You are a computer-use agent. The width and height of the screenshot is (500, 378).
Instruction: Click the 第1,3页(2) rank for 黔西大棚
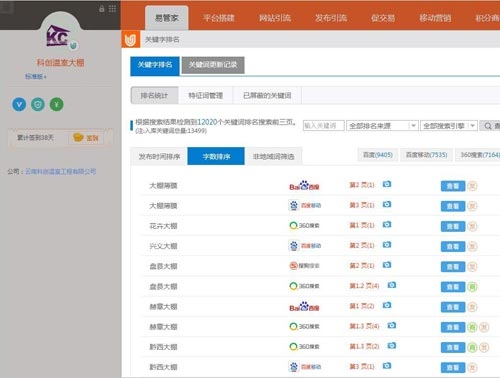pyautogui.click(x=364, y=347)
